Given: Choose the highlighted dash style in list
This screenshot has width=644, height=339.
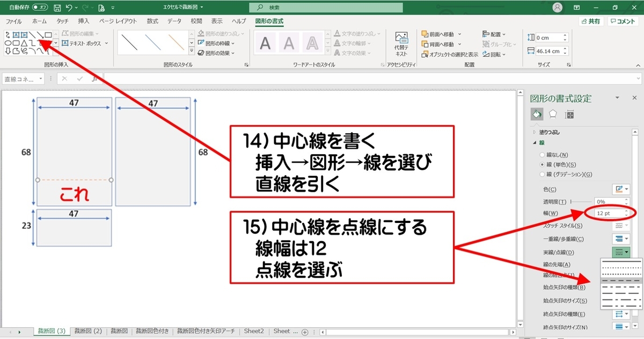Looking at the screenshot, I should click(x=622, y=280).
